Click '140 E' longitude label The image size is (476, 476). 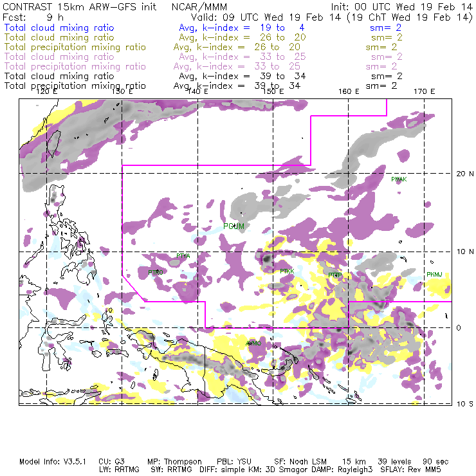[x=197, y=91]
